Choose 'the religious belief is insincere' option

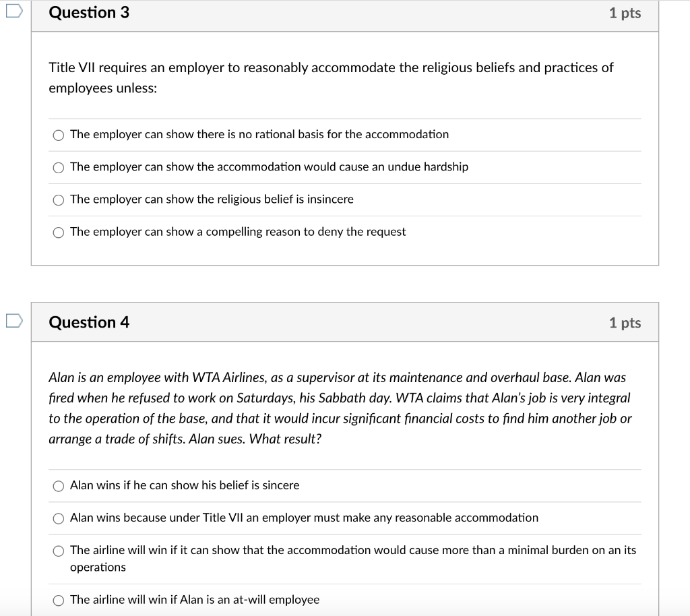coord(59,199)
